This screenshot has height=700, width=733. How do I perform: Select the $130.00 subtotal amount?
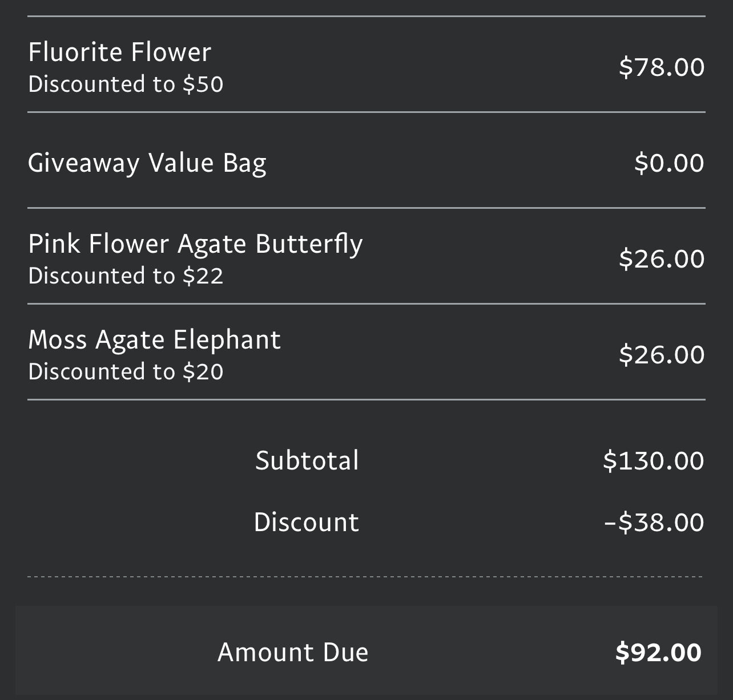pyautogui.click(x=653, y=461)
